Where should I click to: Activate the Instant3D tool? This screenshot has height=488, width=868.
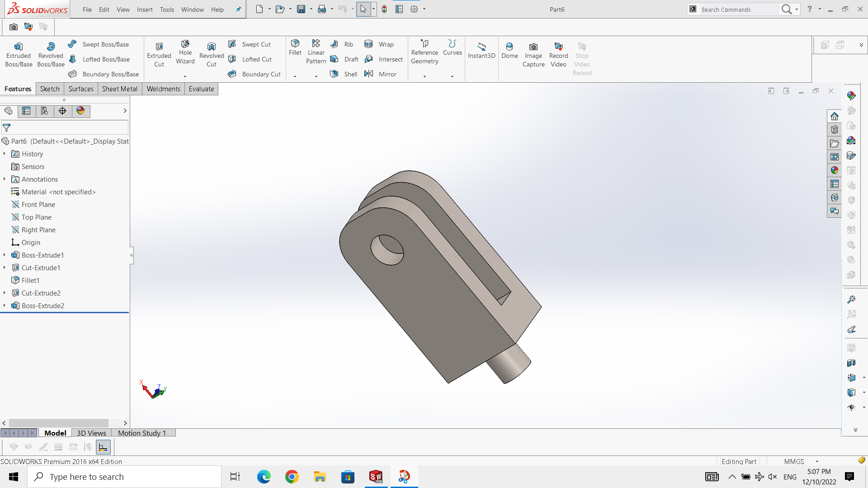pos(481,51)
